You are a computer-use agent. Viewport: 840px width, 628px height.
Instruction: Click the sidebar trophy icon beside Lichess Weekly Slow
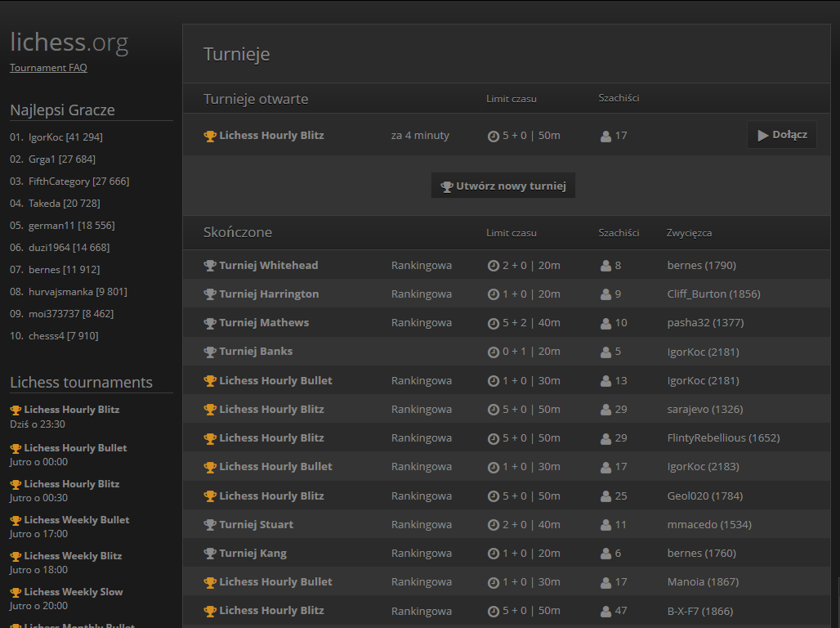click(16, 592)
